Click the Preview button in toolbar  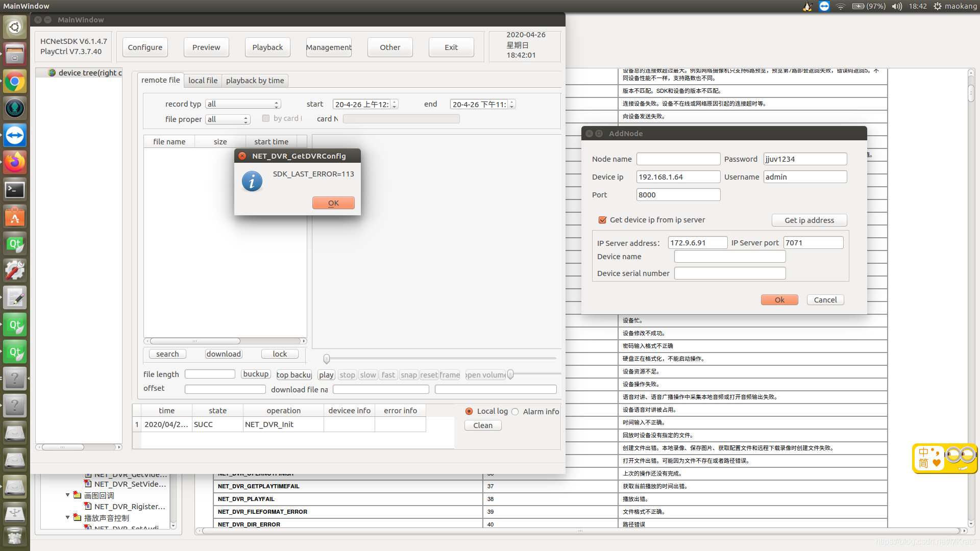(x=206, y=47)
